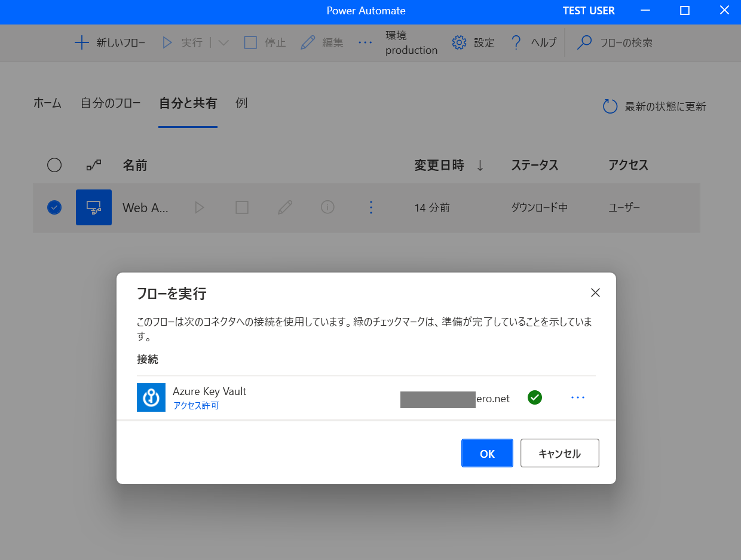This screenshot has width=741, height=560.
Task: Toggle the select-all circle in header
Action: click(54, 165)
